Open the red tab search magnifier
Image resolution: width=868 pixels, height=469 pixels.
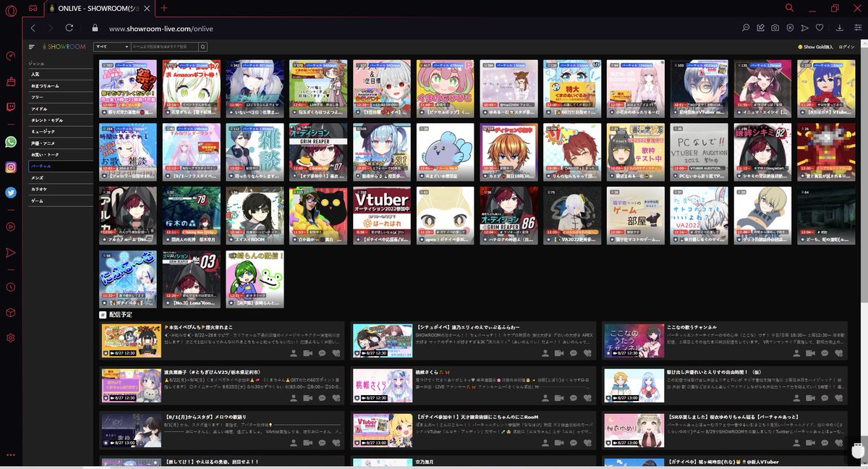tap(789, 8)
